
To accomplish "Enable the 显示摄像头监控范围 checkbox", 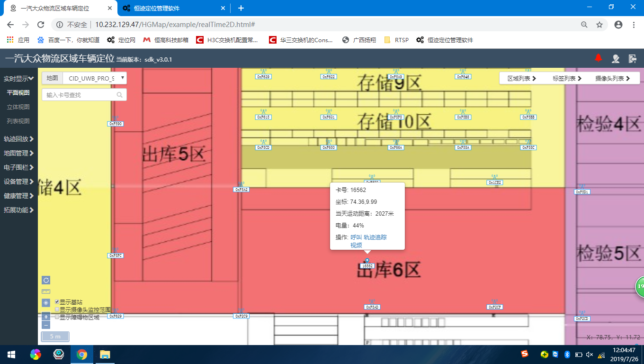I will (x=57, y=309).
